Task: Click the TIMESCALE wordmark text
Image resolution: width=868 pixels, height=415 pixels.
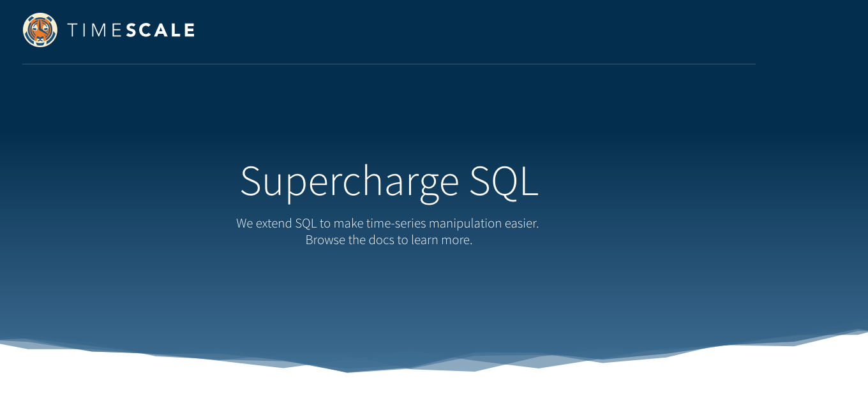Action: click(131, 30)
